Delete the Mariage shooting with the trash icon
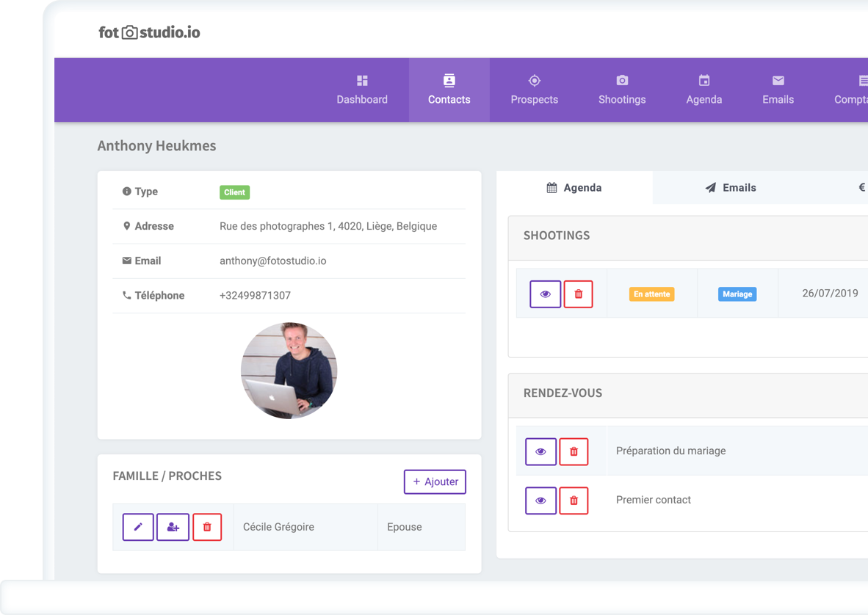868x615 pixels. (578, 294)
